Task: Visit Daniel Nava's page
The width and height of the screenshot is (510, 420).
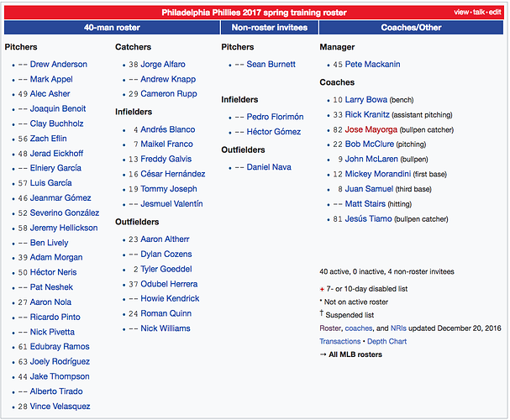Action: 269,167
